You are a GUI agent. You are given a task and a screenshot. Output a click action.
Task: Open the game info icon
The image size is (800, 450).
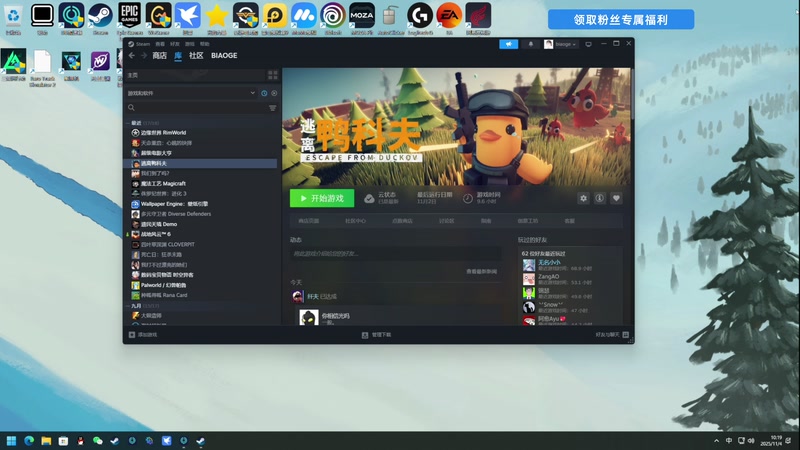coord(599,198)
